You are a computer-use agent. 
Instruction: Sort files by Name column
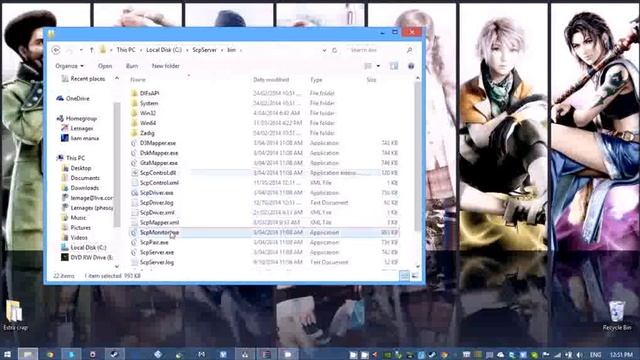[x=138, y=80]
